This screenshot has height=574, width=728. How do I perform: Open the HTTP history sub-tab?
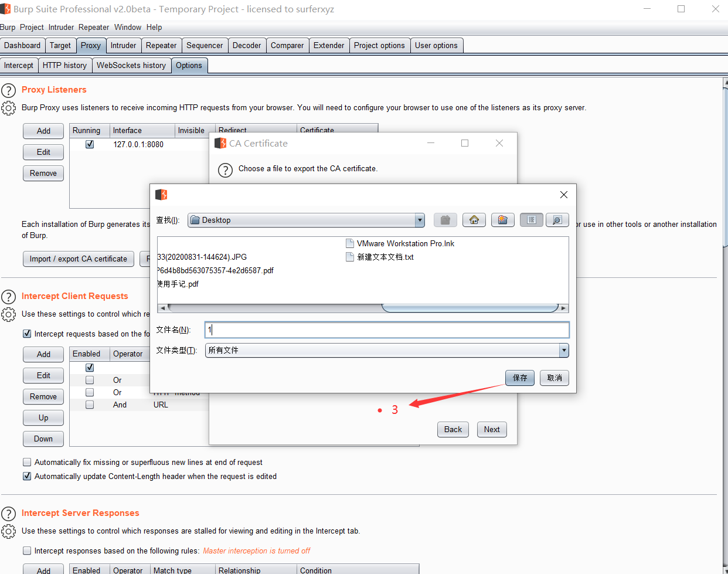tap(64, 65)
